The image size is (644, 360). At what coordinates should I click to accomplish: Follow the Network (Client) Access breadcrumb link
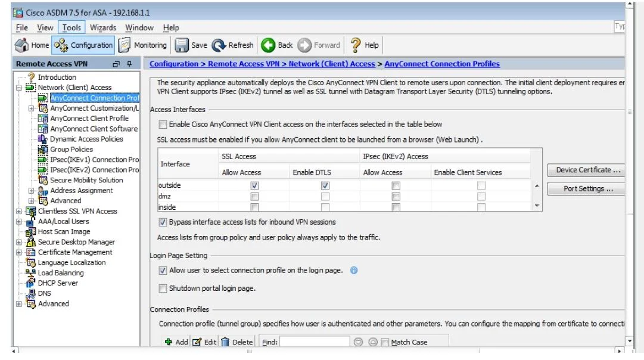332,64
